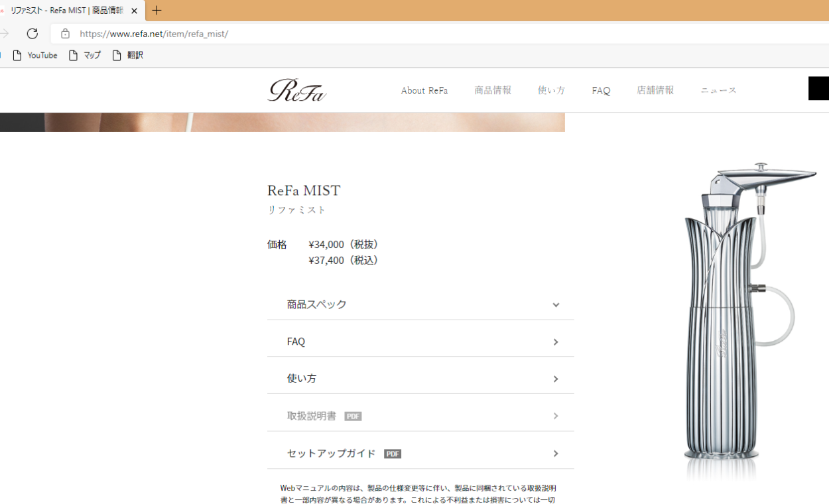Open the マップ bookmark
Image resolution: width=829 pixels, height=504 pixels.
tap(85, 55)
